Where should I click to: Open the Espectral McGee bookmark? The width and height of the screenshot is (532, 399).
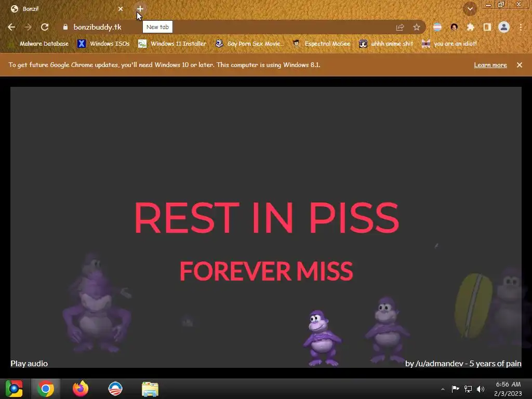click(321, 44)
